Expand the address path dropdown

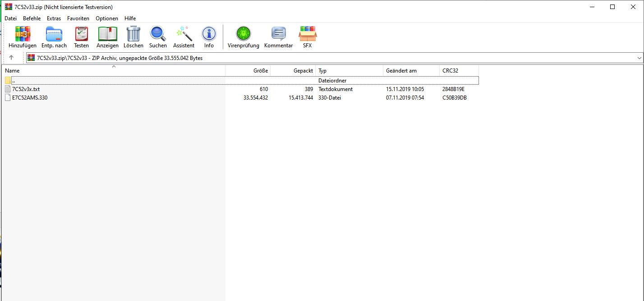click(x=639, y=58)
